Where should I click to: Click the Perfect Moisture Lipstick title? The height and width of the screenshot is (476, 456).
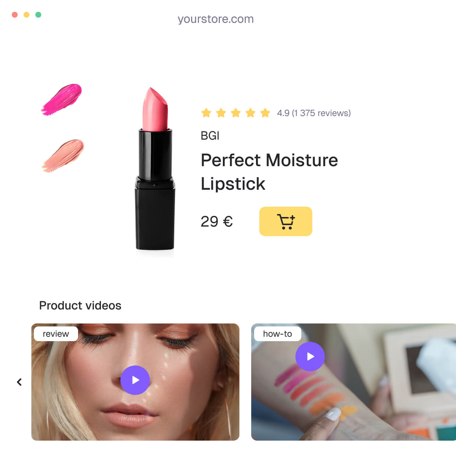[x=269, y=172]
